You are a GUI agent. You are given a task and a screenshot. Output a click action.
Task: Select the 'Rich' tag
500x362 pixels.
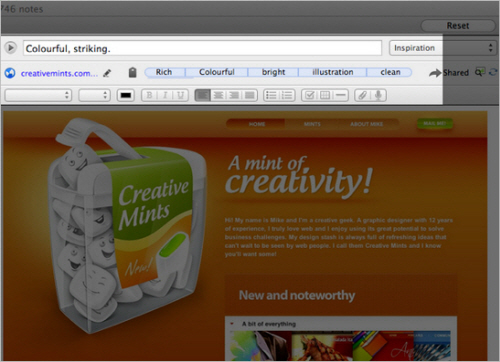(165, 72)
